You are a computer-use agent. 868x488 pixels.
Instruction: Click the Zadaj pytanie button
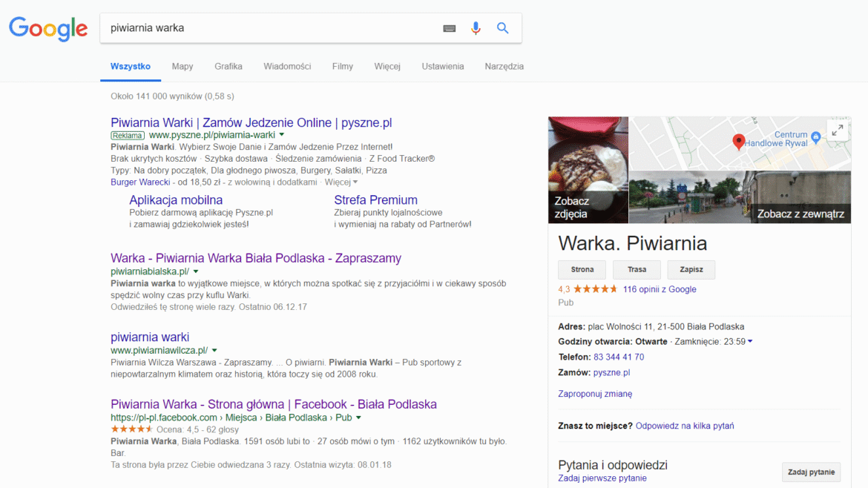811,472
